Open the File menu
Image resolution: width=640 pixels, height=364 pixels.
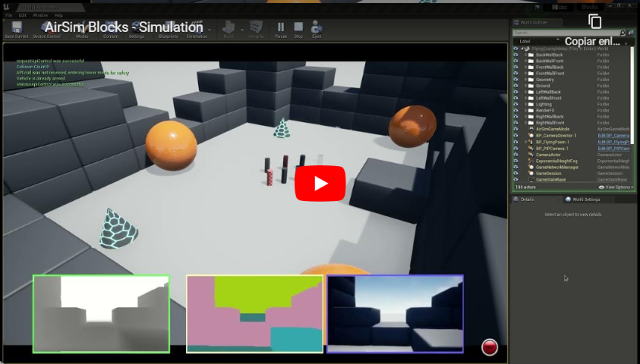pos(8,15)
